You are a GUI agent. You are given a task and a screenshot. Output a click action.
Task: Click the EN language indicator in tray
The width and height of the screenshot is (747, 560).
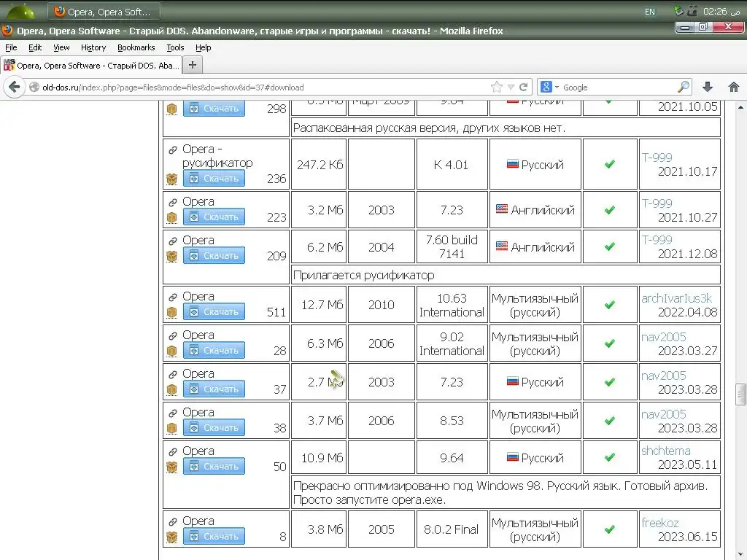(650, 12)
